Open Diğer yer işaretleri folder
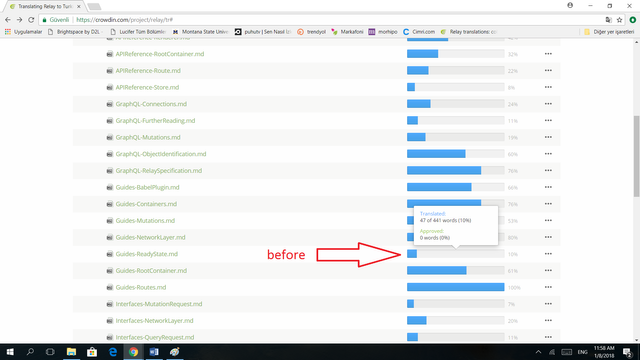Image resolution: width=640 pixels, height=360 pixels. click(609, 31)
